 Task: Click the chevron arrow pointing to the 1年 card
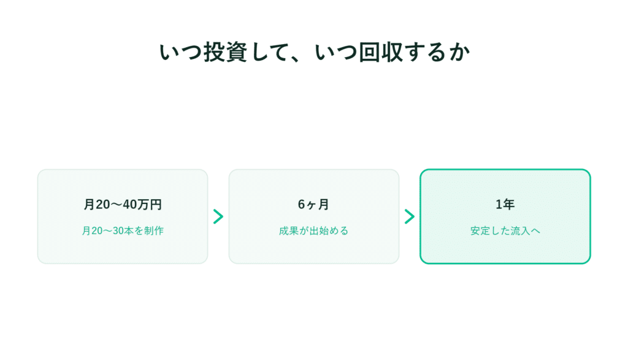coord(409,216)
